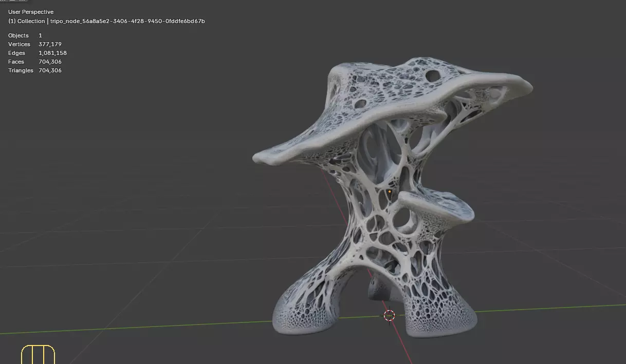This screenshot has height=364, width=626.
Task: Click the 'Faces' statistics label
Action: (16, 62)
